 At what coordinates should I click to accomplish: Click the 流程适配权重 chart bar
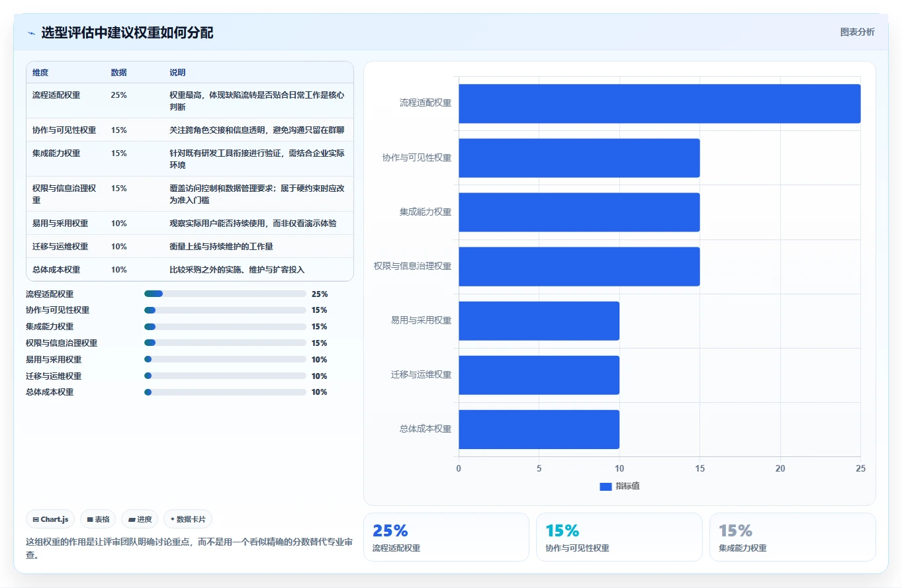point(659,103)
